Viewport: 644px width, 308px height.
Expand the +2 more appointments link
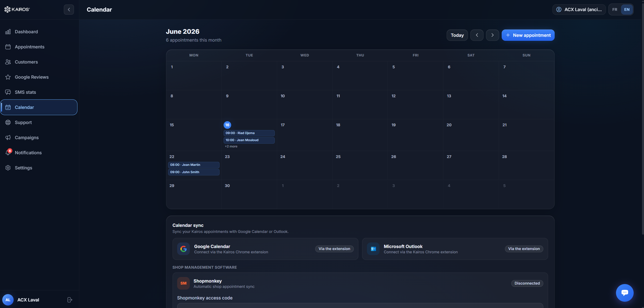click(231, 146)
